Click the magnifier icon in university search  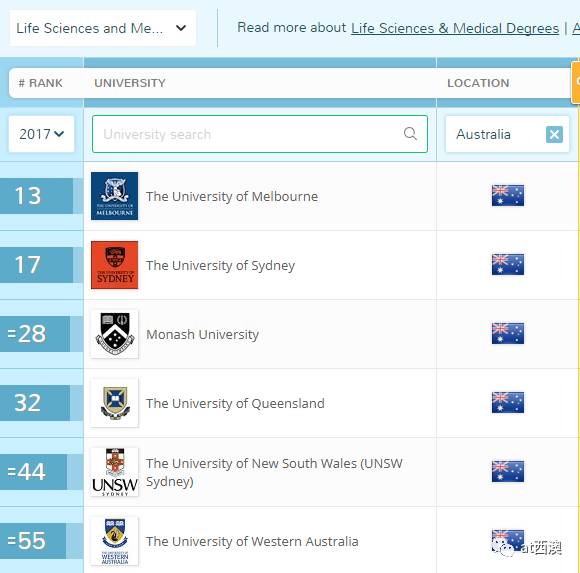(x=410, y=134)
